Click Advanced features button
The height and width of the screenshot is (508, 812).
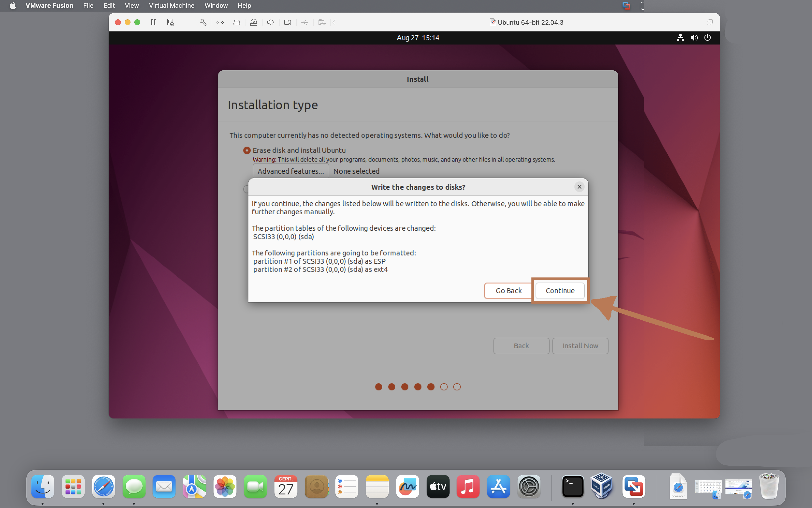[x=290, y=171]
